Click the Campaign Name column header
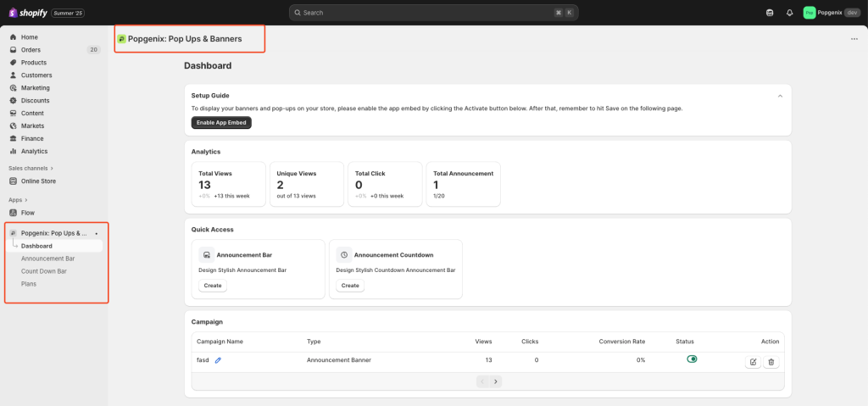 [x=220, y=342]
